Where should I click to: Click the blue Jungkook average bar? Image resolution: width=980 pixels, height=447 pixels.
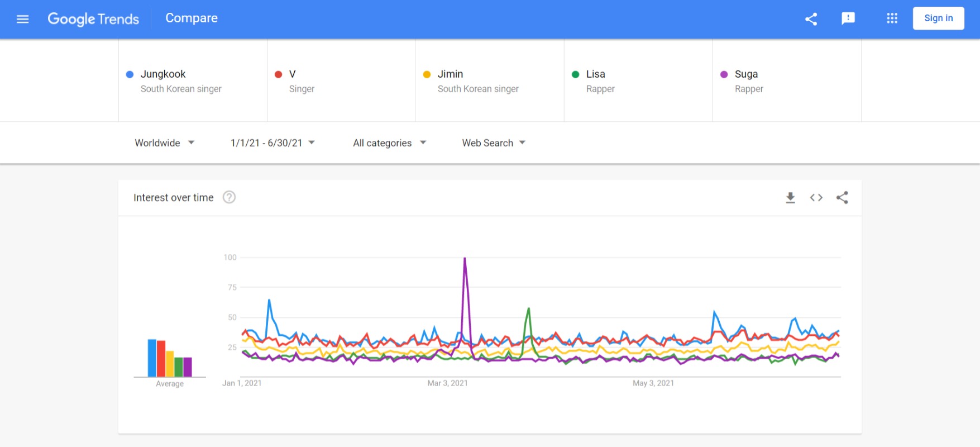152,358
